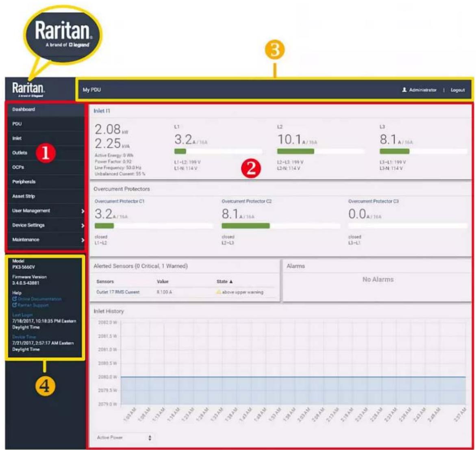Click the Raritan logo in the header
476x450 pixels.
(x=28, y=89)
